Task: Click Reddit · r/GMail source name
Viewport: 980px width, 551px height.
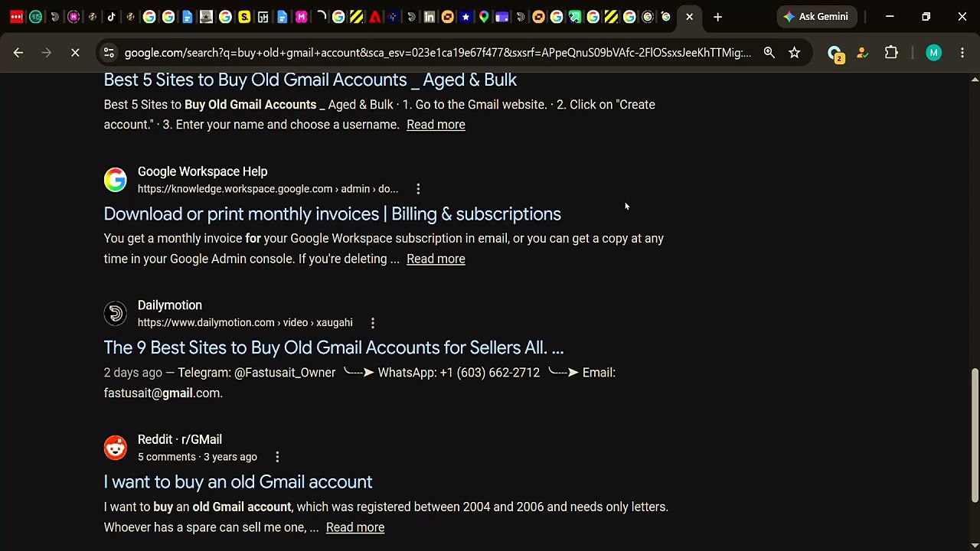Action: point(180,439)
